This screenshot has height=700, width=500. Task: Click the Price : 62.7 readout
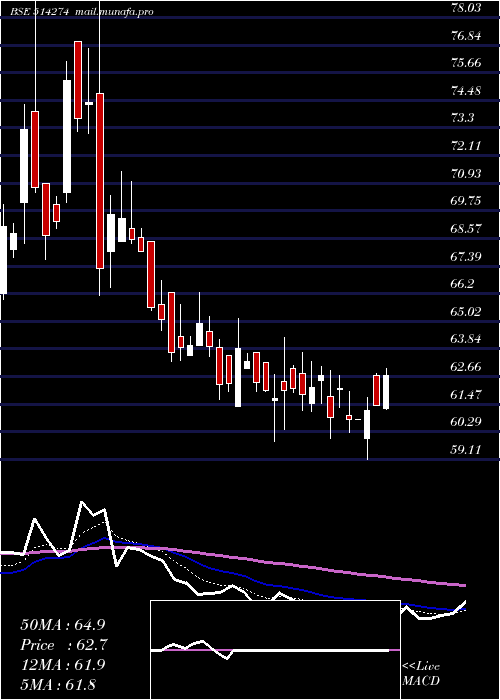tap(63, 645)
